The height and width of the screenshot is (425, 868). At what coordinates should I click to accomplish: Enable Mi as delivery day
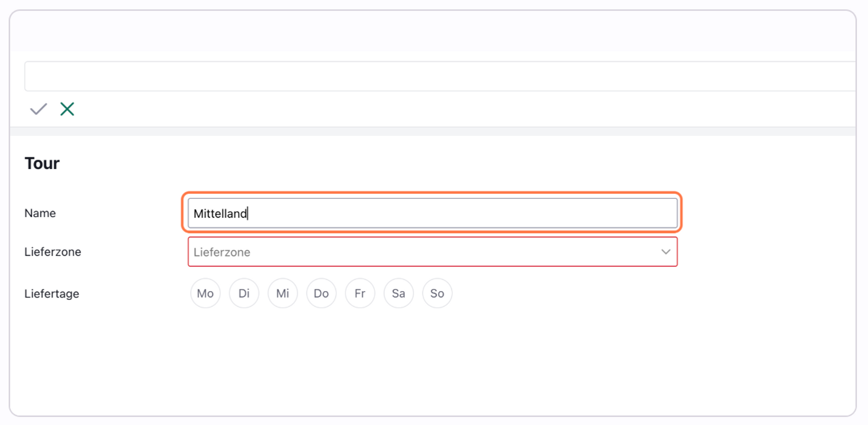tap(283, 294)
